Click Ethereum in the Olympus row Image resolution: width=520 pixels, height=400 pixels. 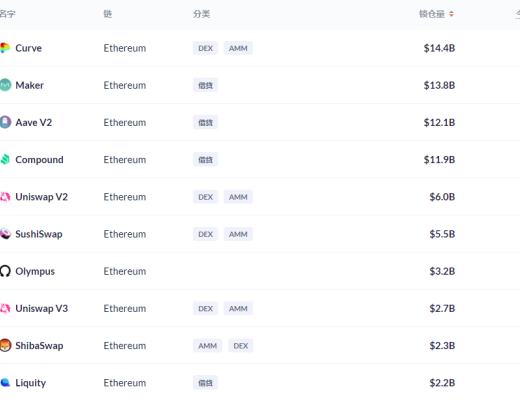click(x=125, y=271)
